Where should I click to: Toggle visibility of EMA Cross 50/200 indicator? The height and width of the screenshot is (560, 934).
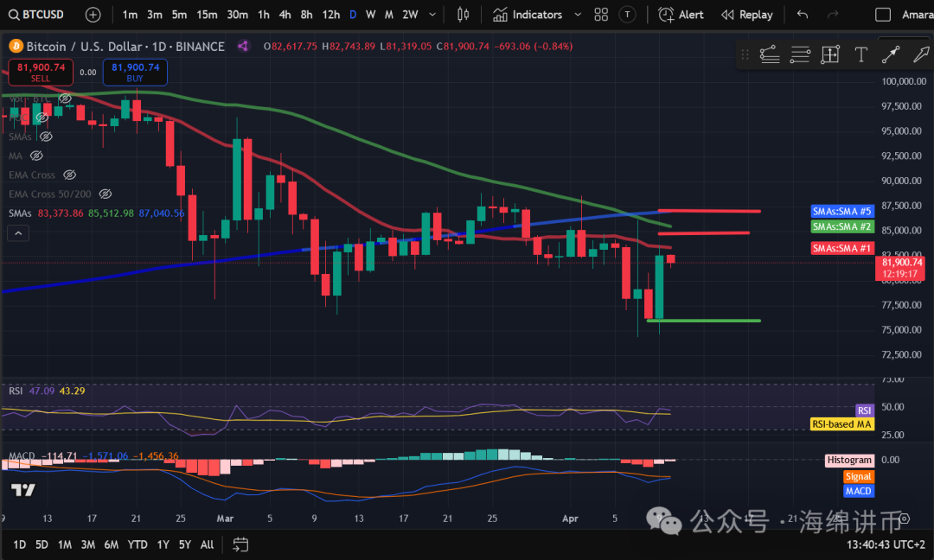106,194
